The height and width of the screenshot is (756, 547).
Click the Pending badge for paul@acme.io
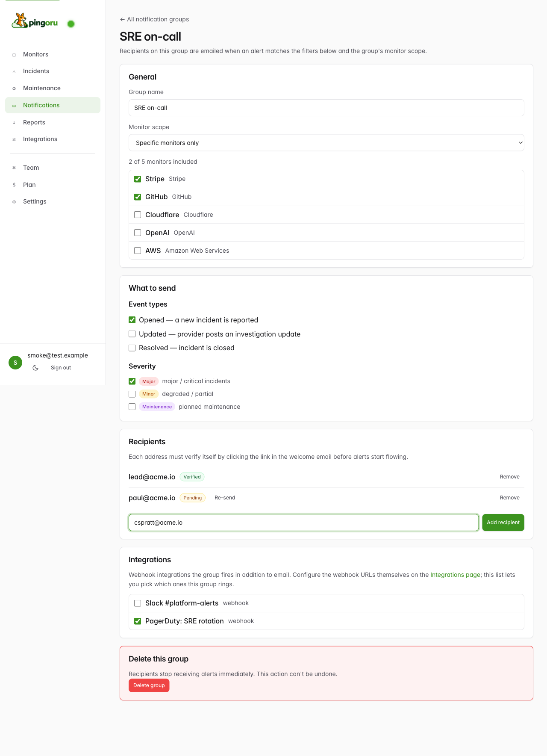tap(193, 498)
